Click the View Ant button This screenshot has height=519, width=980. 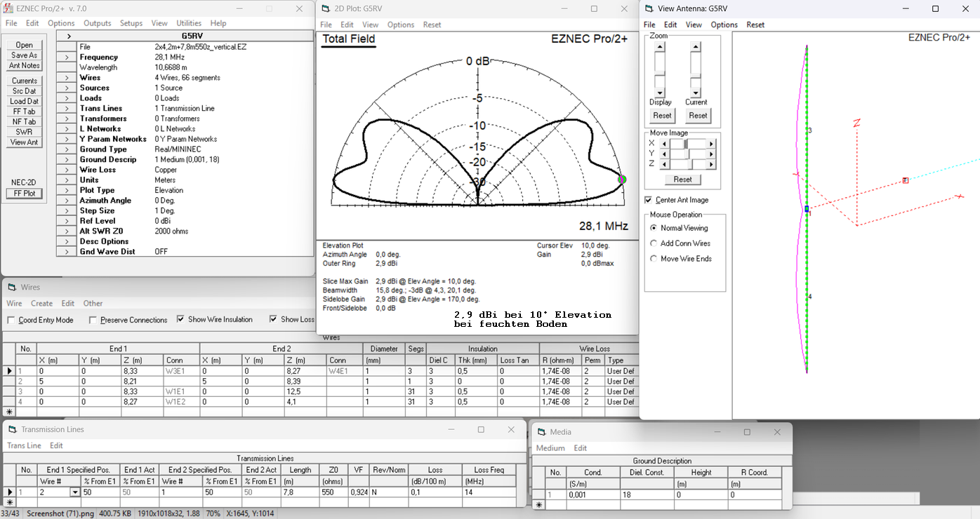pyautogui.click(x=25, y=142)
